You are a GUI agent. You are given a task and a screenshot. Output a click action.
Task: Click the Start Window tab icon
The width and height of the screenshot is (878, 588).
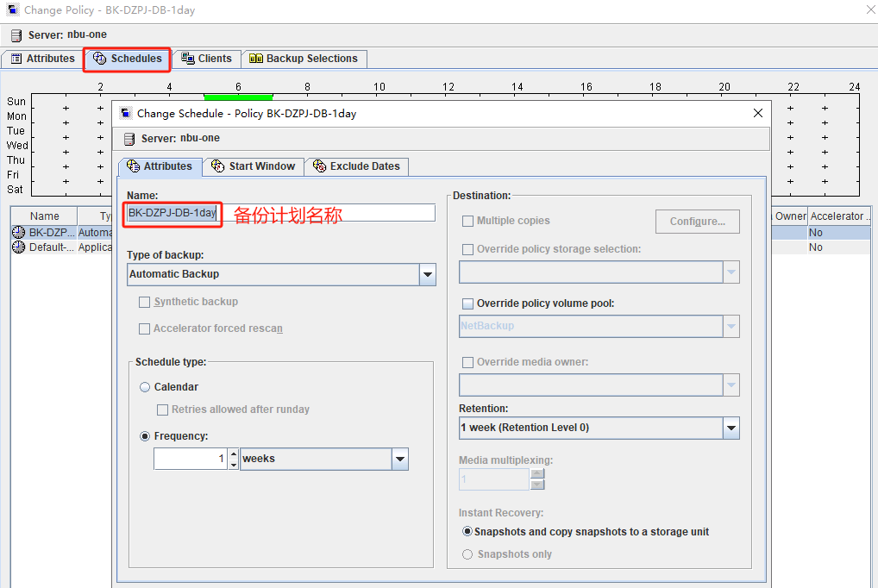click(x=218, y=166)
